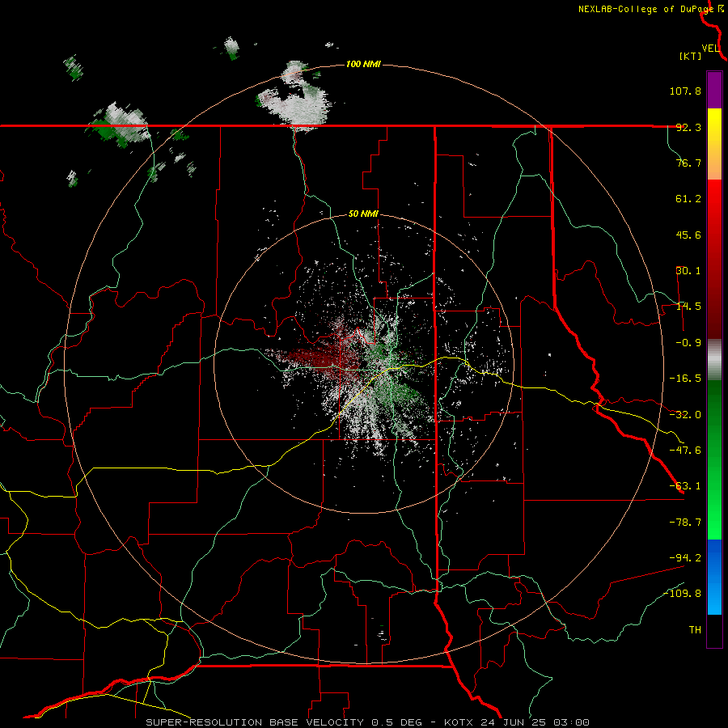728x728 pixels.
Task: Click the Super-Resolution Base Velocity caption text
Action: click(x=368, y=722)
